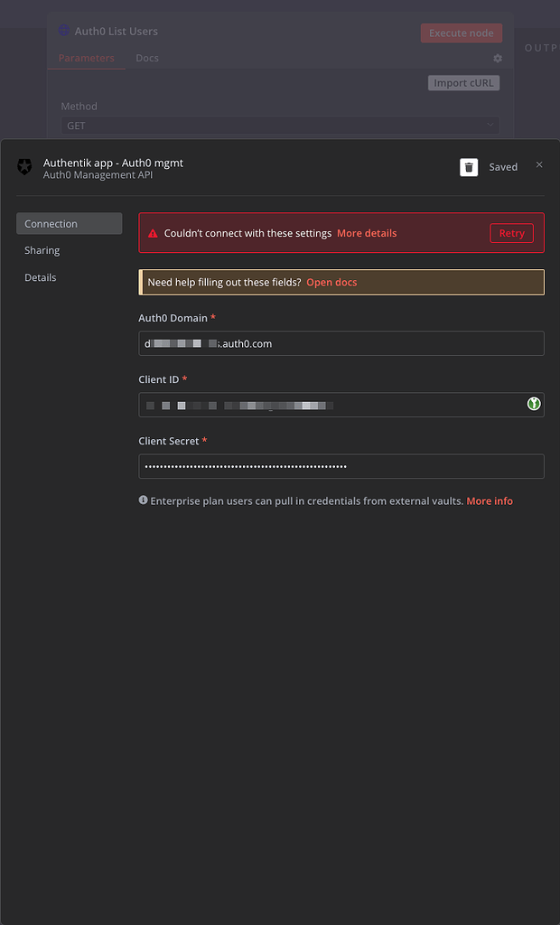
Task: Open the Method dropdown showing GET
Action: click(280, 125)
